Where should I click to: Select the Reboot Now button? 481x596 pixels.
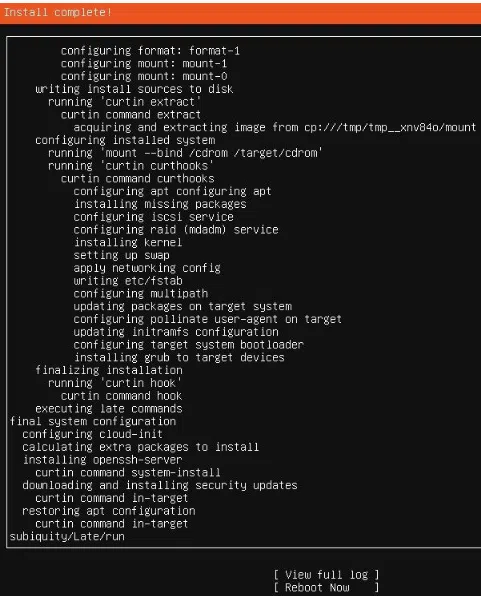[x=326, y=588]
